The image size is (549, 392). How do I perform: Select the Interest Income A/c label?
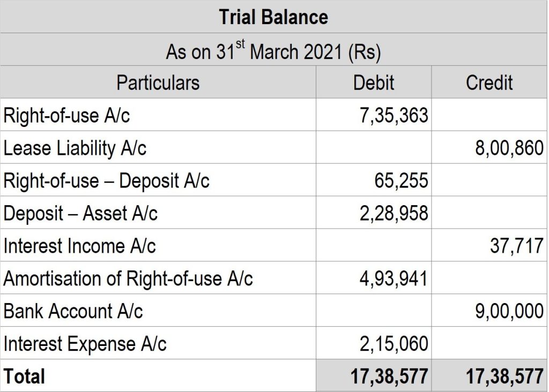point(80,246)
